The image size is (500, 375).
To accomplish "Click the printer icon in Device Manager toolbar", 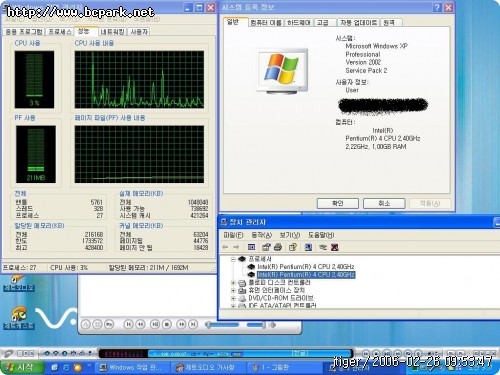I will pyautogui.click(x=278, y=247).
